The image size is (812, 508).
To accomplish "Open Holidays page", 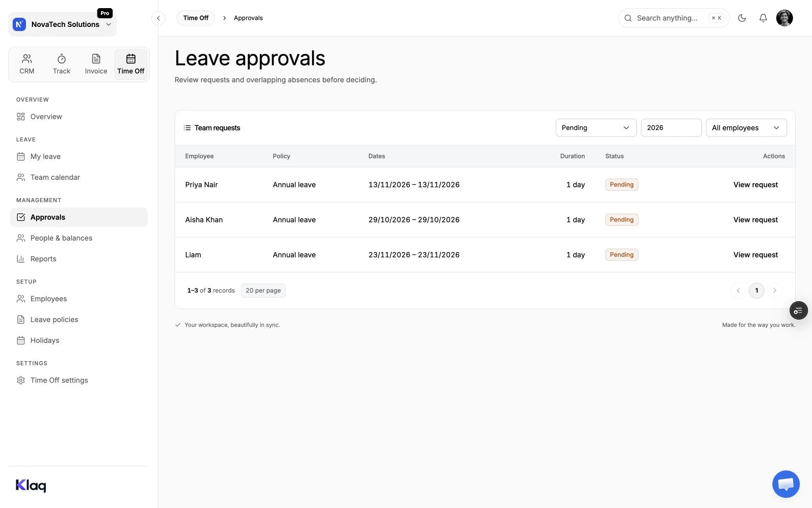I will (x=79, y=341).
